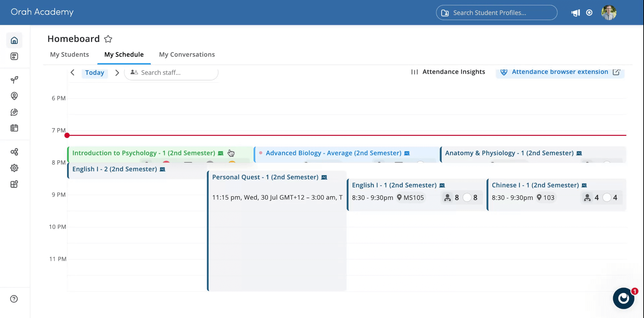The height and width of the screenshot is (318, 644).
Task: Open the Home icon in sidebar
Action: [14, 41]
